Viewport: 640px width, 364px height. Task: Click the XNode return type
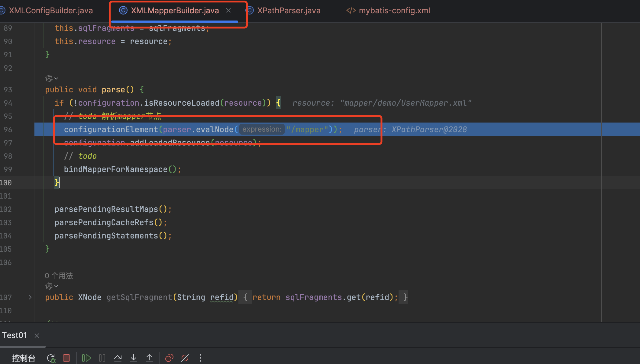pos(90,297)
